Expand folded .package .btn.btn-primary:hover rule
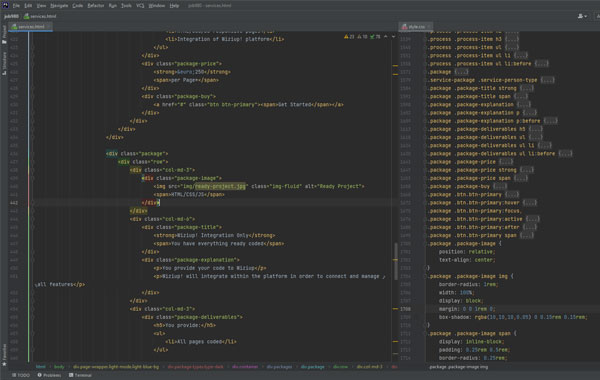The image size is (600, 380). (530, 203)
